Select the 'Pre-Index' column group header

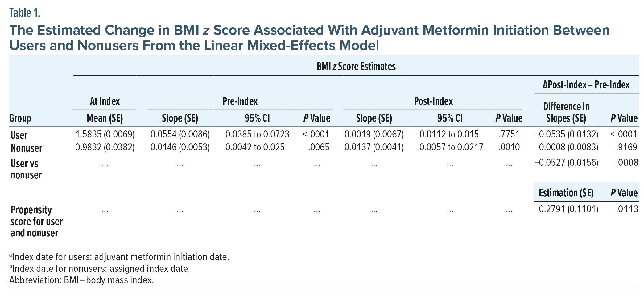240,101
